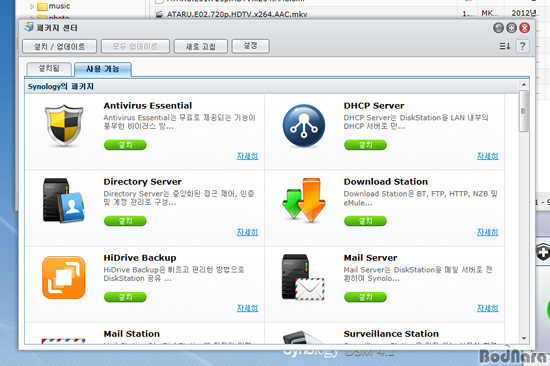This screenshot has width=550, height=366.
Task: Click the Antivirus Essential shield icon
Action: tap(64, 125)
